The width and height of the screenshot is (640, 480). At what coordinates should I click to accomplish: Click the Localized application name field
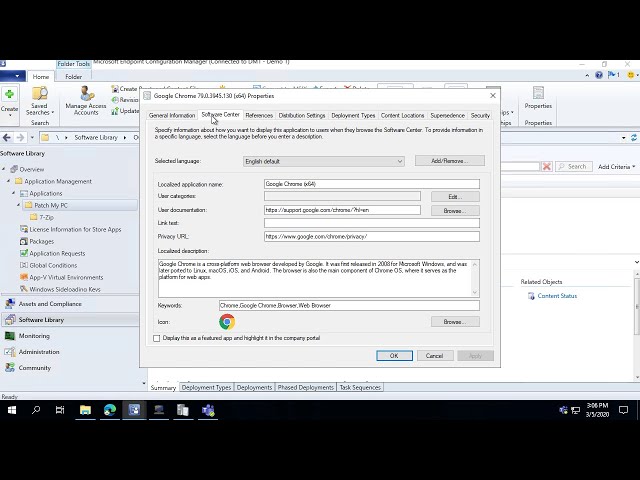point(372,184)
